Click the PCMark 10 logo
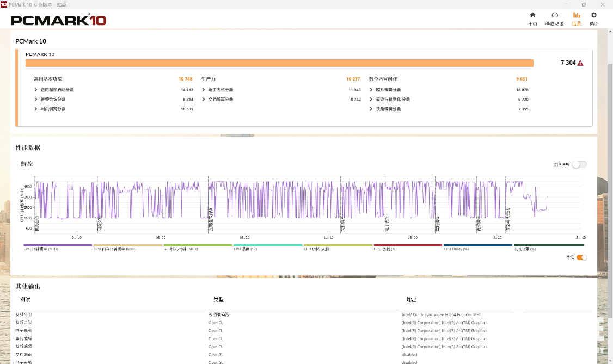Image resolution: width=613 pixels, height=364 pixels. point(58,21)
